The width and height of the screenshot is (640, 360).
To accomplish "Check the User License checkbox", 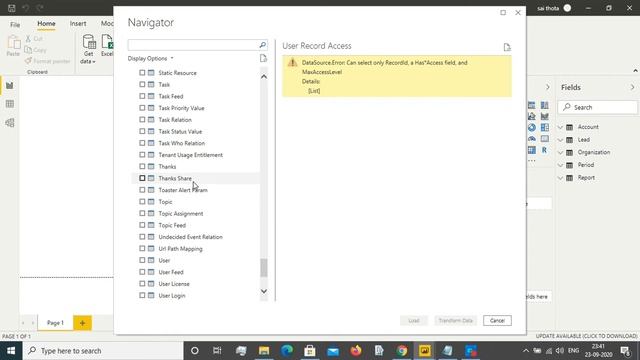I will [x=142, y=283].
